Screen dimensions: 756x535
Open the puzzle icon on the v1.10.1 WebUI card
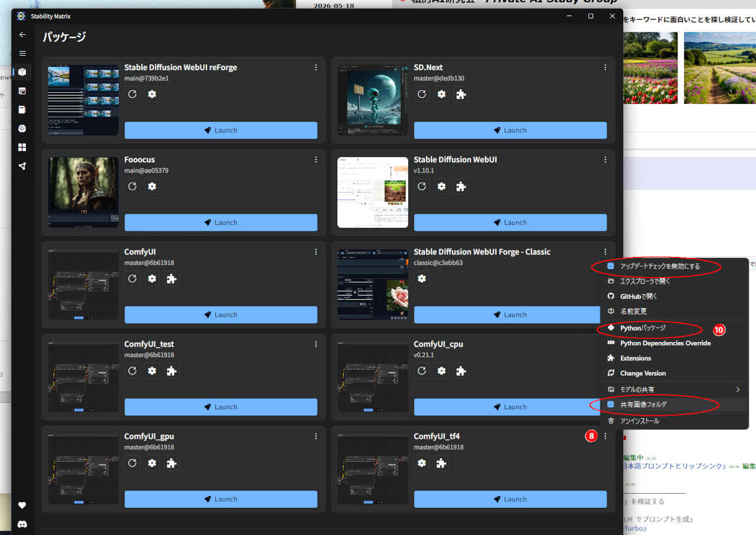(461, 186)
